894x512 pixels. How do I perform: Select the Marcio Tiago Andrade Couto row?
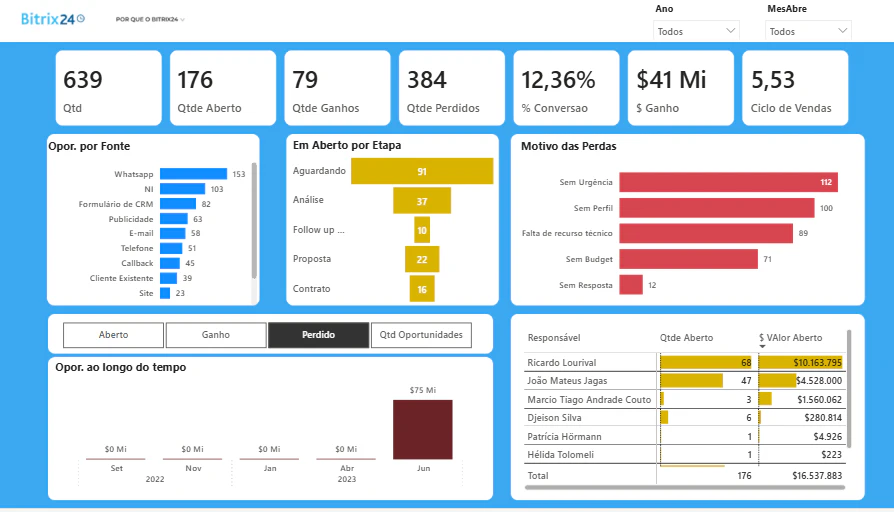tap(684, 400)
